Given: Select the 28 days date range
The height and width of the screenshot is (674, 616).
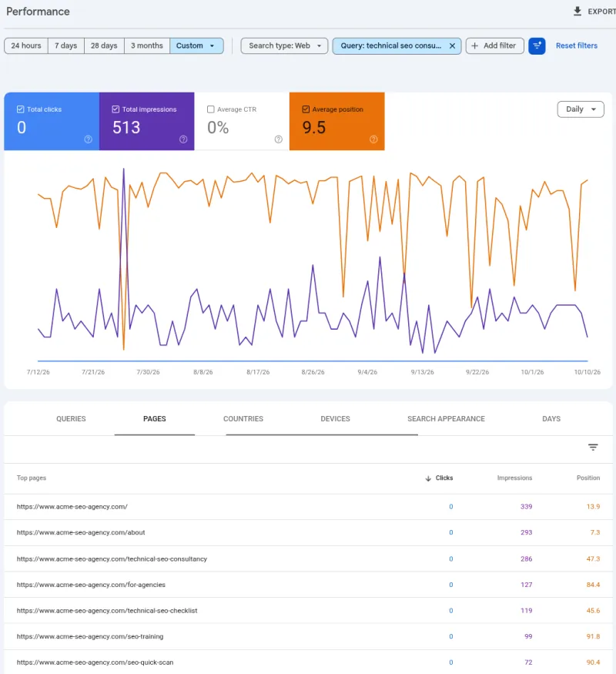Looking at the screenshot, I should pos(104,45).
